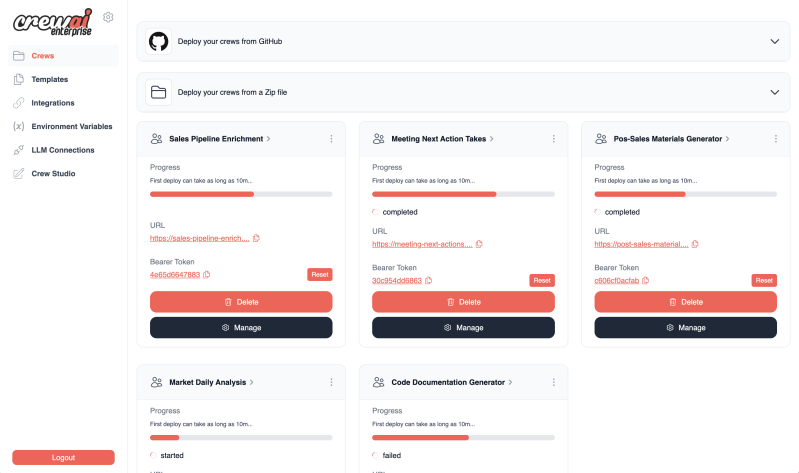Reset the bearer token for Pos-Sales Materials Generator
Image resolution: width=799 pixels, height=473 pixels.
764,280
